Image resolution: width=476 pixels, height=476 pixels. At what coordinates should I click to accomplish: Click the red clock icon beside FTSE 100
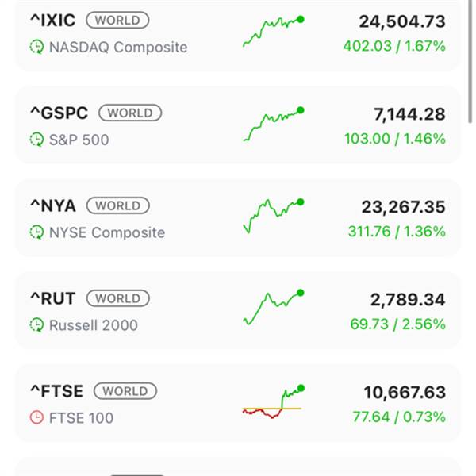click(36, 418)
